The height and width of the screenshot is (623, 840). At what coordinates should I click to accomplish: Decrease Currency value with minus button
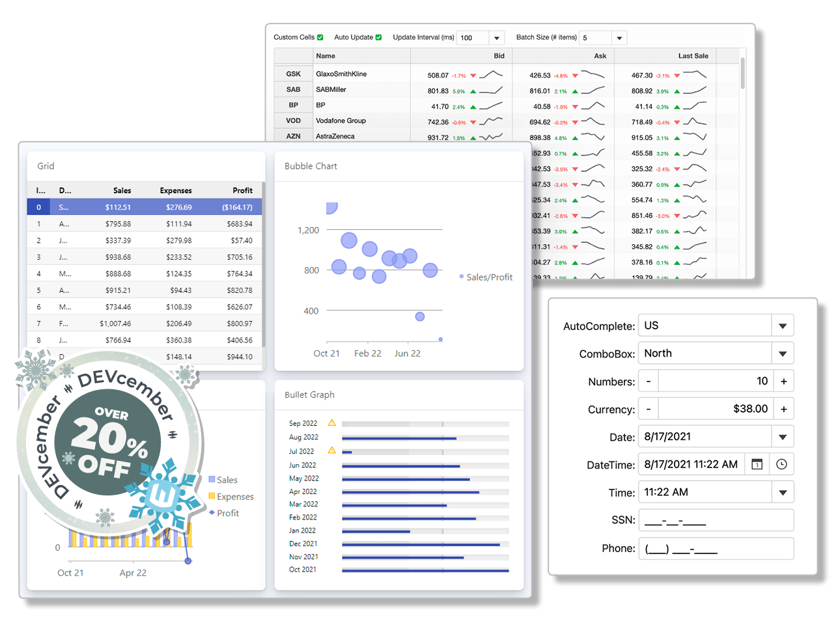coord(649,409)
